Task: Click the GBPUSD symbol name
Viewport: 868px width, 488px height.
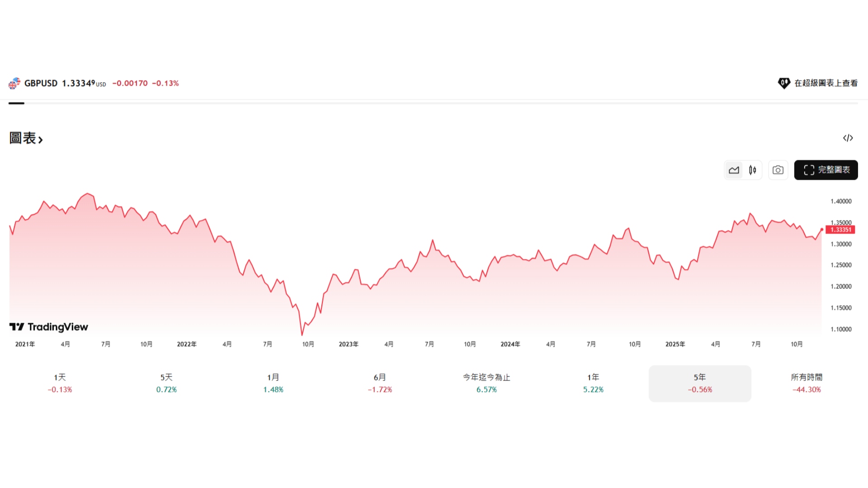Action: (x=41, y=83)
